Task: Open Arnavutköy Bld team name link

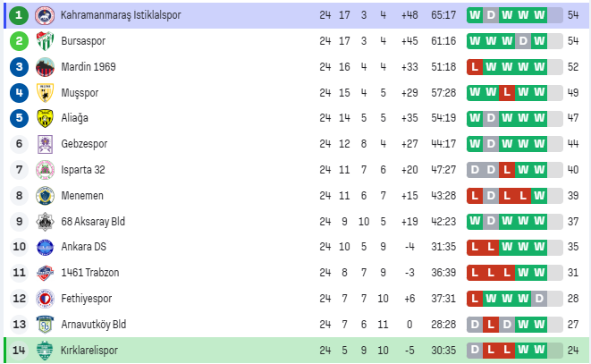Action: 94,325
